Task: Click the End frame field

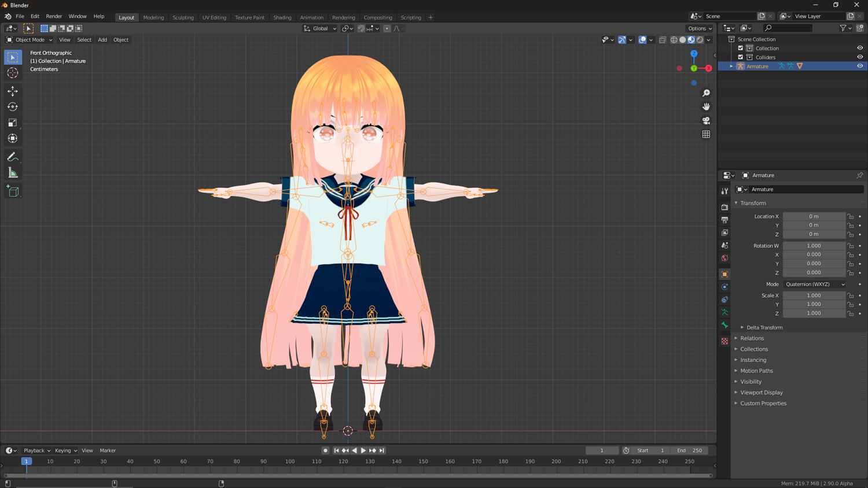Action: click(x=689, y=450)
